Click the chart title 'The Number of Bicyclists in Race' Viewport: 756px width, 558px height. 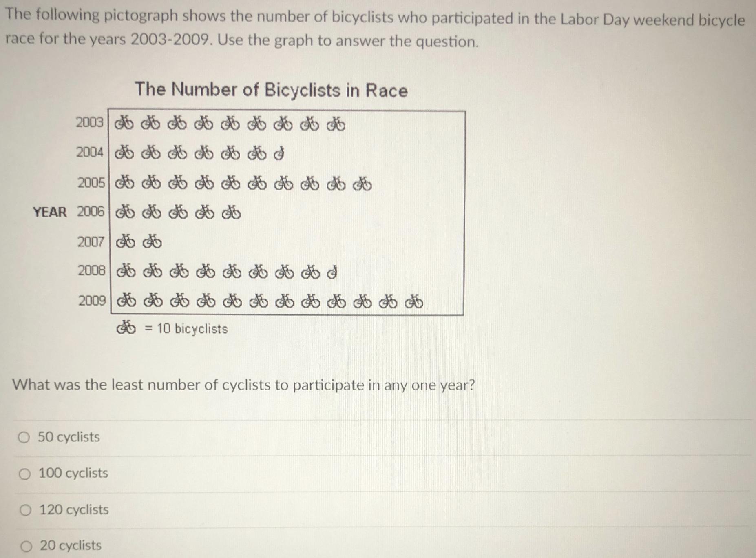tap(271, 90)
